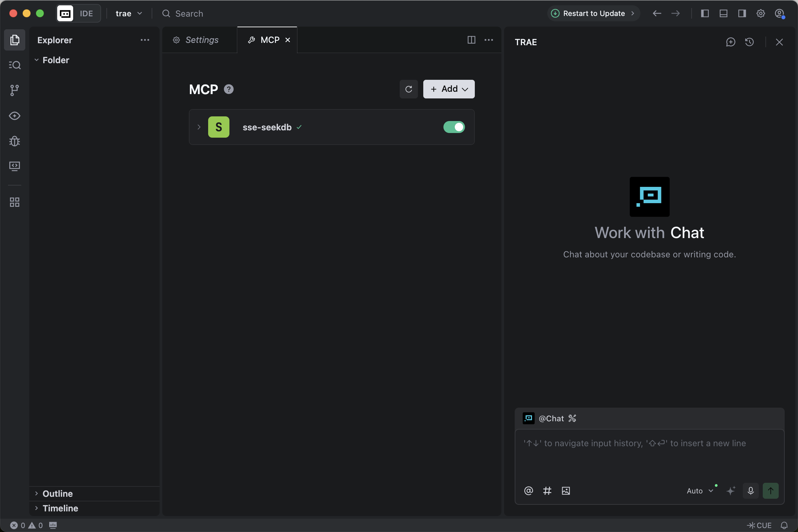
Task: Attach an image via picture icon
Action: click(x=566, y=491)
